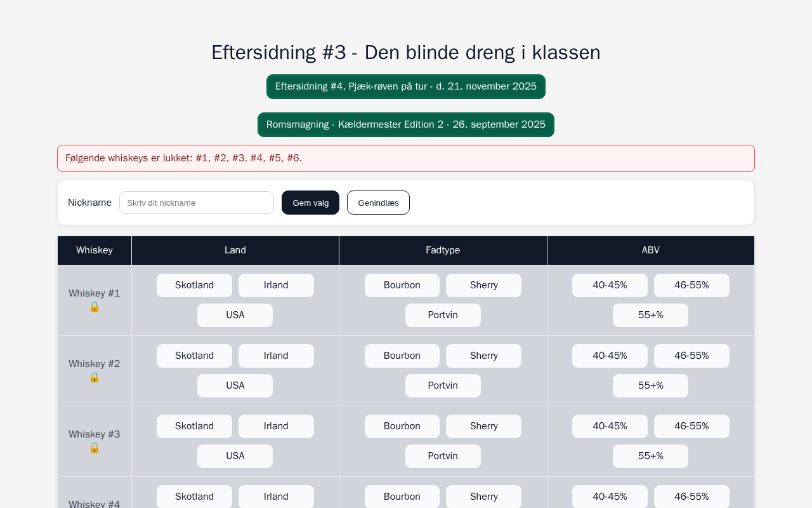Select Skotland for Whiskey #1
Image resolution: width=812 pixels, height=508 pixels.
194,285
